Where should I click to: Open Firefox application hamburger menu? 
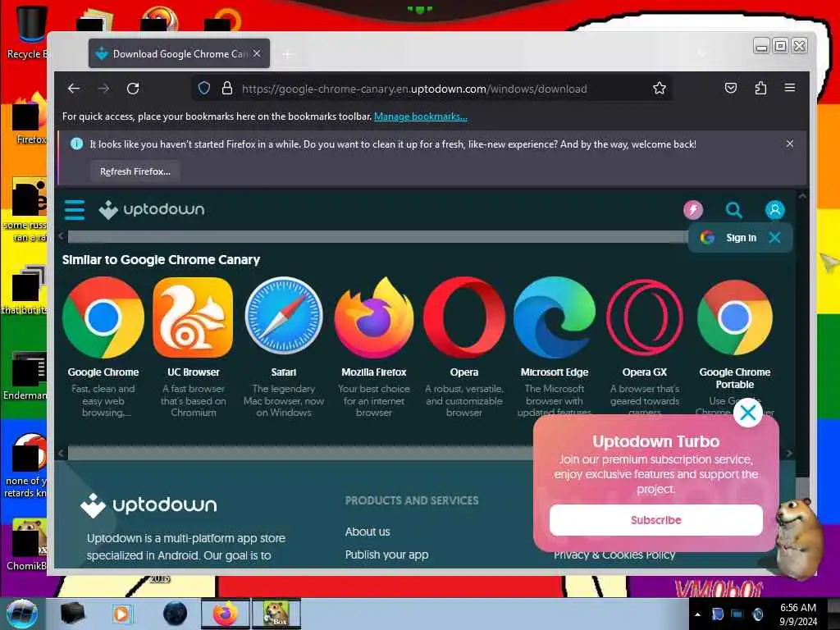[x=790, y=88]
